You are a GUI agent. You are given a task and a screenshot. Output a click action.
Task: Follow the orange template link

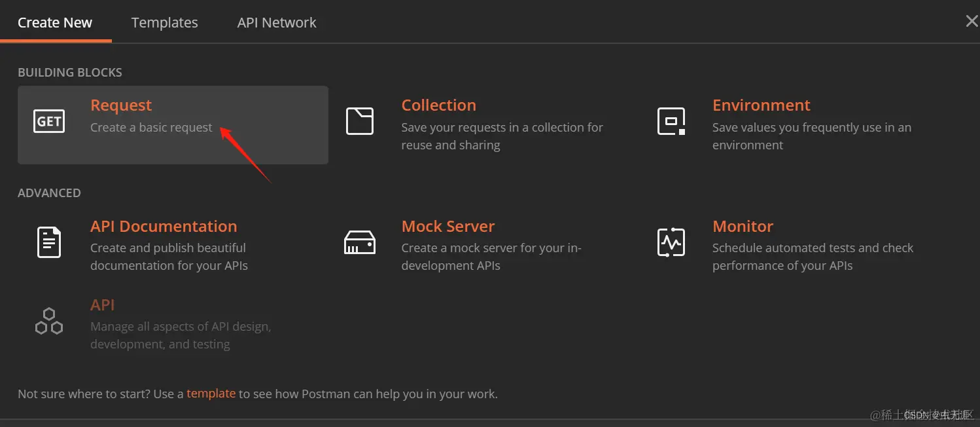point(211,394)
